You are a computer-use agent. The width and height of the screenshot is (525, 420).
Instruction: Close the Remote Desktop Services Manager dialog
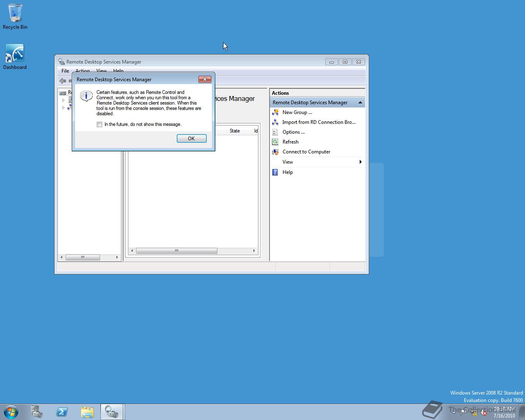pos(205,79)
